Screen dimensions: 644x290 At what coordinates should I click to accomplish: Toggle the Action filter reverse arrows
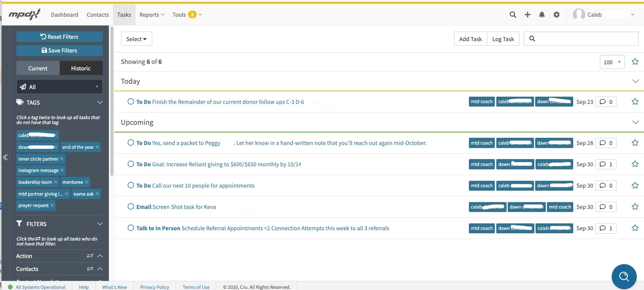pyautogui.click(x=90, y=256)
